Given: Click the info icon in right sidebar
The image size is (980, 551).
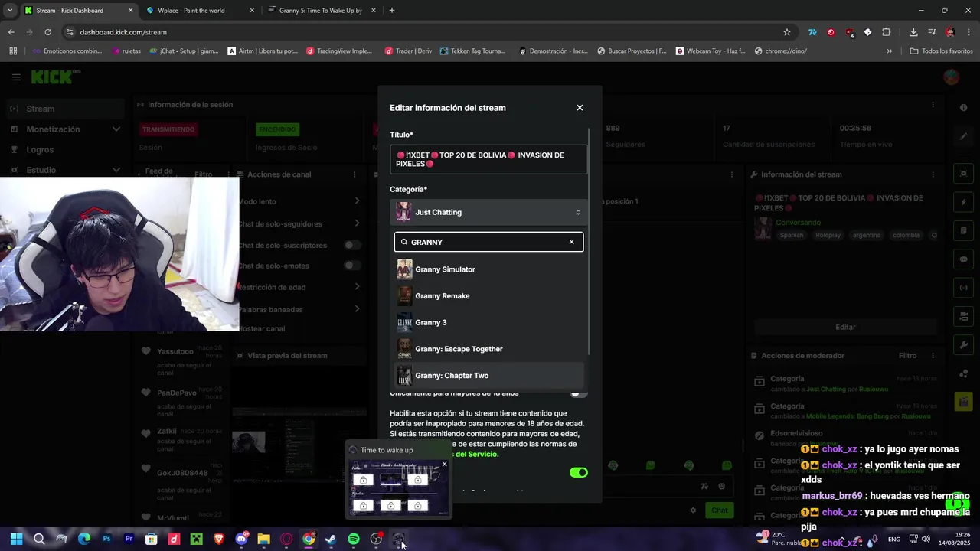Looking at the screenshot, I should [x=963, y=108].
